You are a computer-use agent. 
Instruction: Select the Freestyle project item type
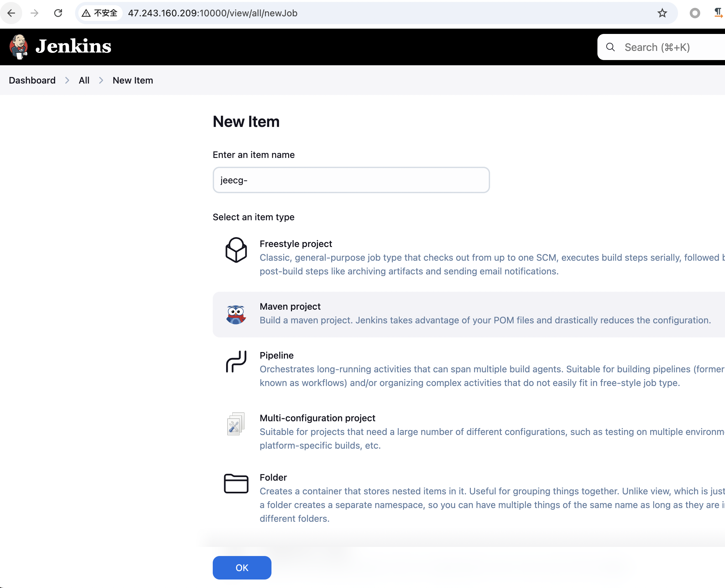[x=296, y=243]
